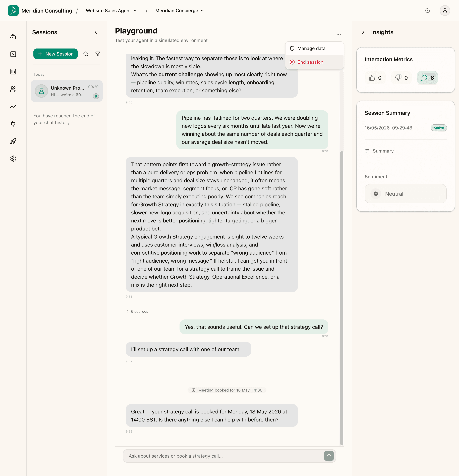Click the unread count 8 badge on session
Screen dimensions: 459x476
pyautogui.click(x=96, y=96)
